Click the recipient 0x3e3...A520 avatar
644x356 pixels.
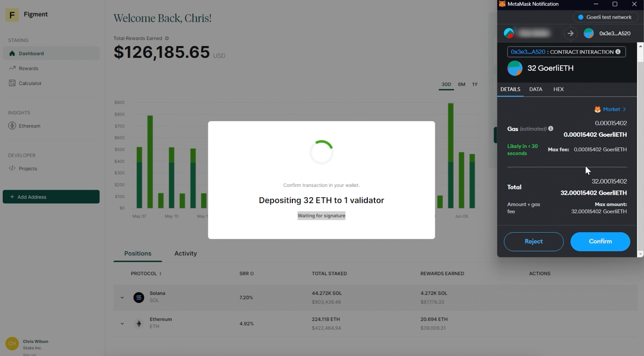[589, 33]
